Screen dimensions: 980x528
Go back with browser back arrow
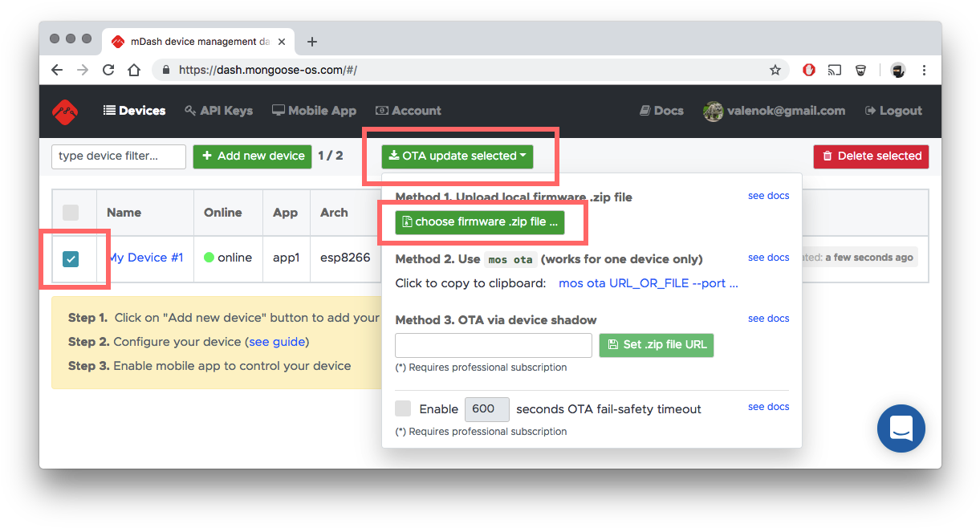(x=57, y=70)
